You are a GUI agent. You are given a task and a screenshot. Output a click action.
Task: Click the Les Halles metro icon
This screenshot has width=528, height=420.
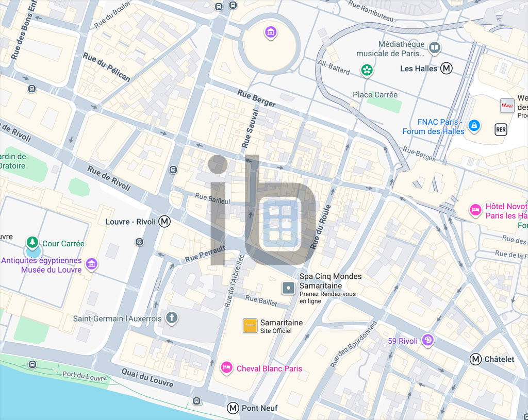(447, 69)
